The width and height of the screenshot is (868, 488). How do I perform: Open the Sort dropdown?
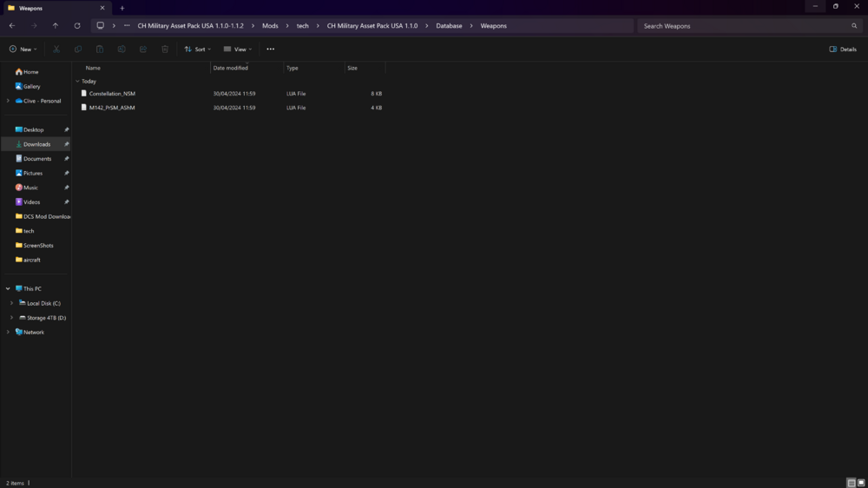[x=198, y=49]
